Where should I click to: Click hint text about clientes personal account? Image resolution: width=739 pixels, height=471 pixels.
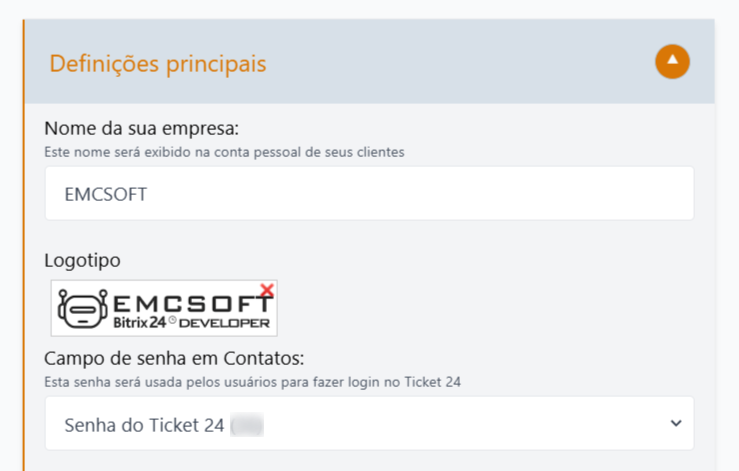[x=224, y=152]
